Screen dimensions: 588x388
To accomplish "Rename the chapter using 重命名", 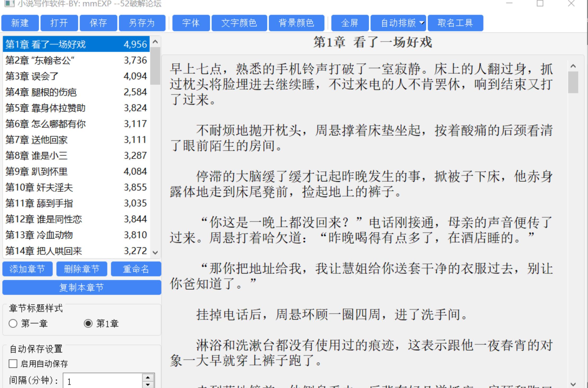I will (136, 269).
